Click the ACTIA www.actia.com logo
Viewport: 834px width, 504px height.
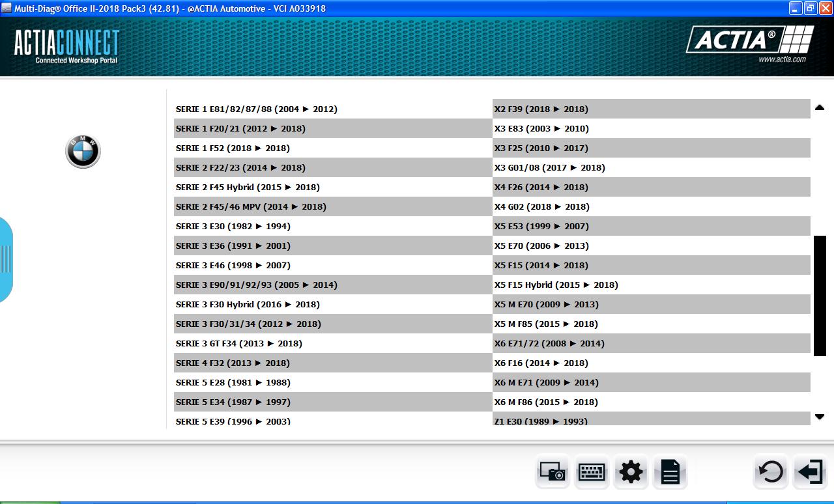pyautogui.click(x=750, y=44)
